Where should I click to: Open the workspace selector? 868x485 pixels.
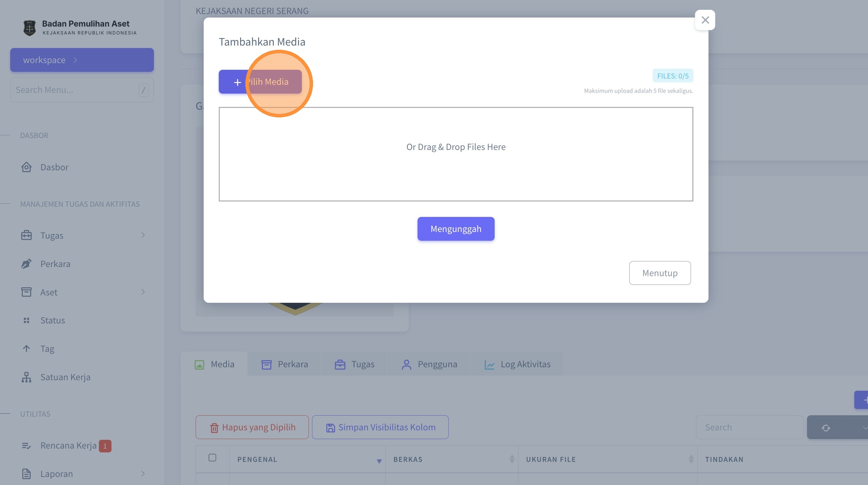(x=82, y=60)
